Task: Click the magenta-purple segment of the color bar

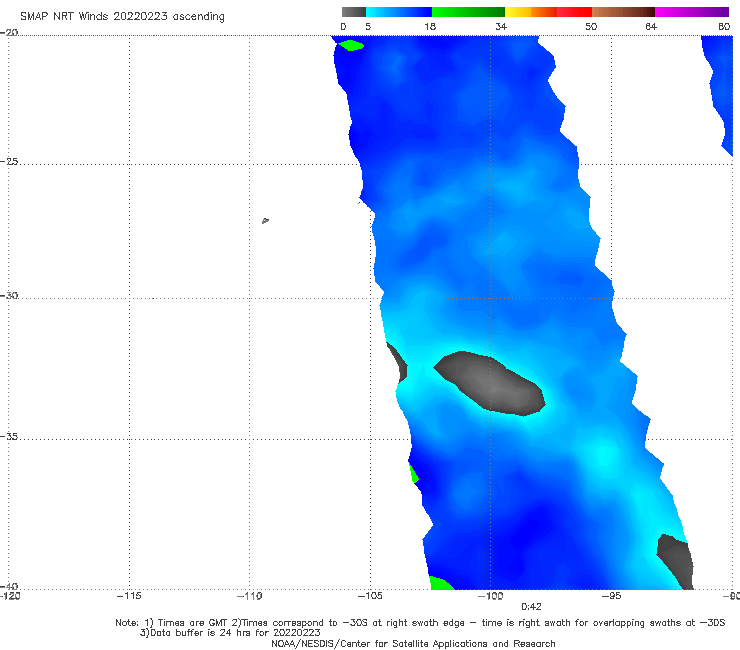Action: 692,12
